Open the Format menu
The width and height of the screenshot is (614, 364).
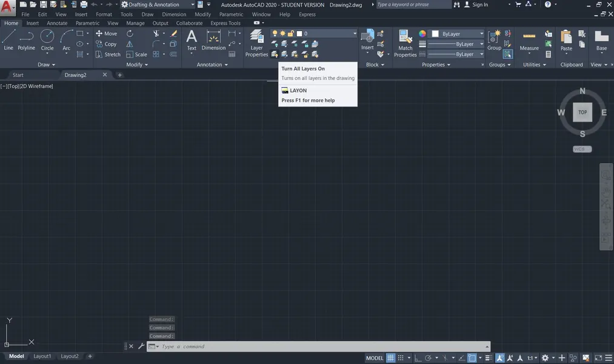pyautogui.click(x=103, y=14)
